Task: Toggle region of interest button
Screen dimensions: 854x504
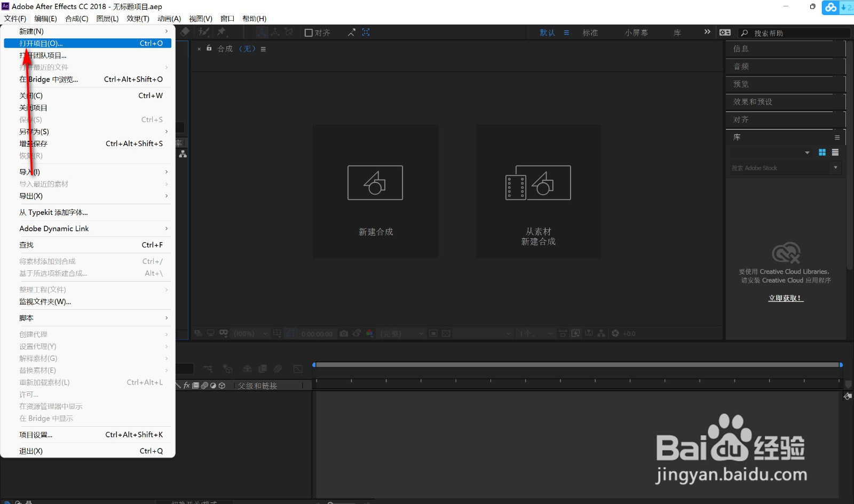Action: (x=433, y=333)
